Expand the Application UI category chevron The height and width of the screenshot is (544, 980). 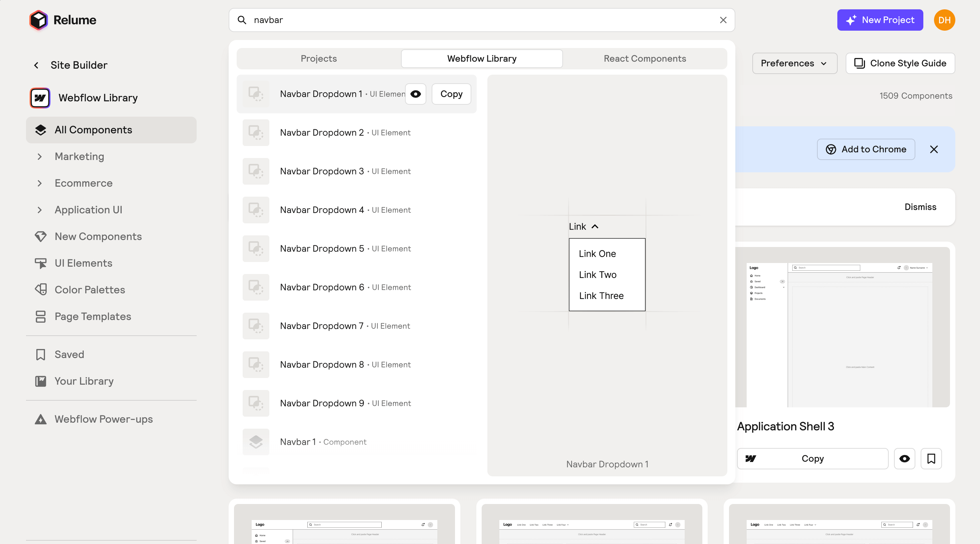click(x=40, y=210)
